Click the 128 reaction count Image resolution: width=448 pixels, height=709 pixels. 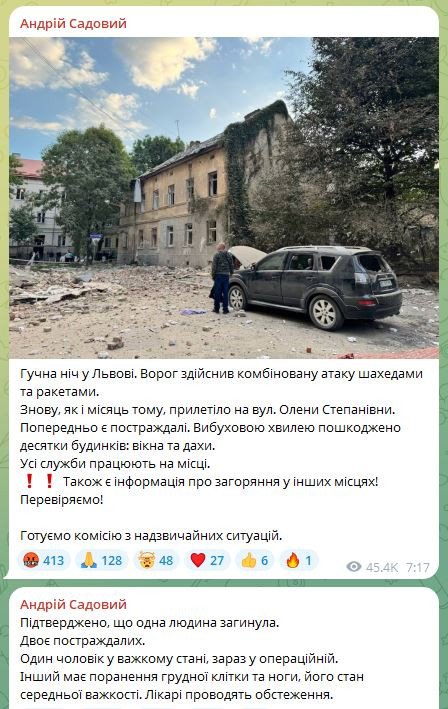(112, 561)
